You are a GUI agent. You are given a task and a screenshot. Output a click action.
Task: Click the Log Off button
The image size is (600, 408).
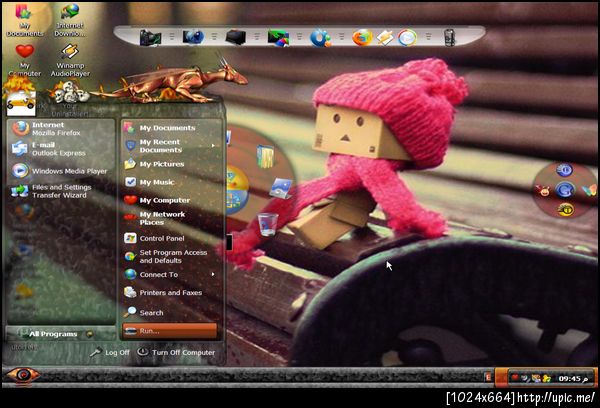(111, 352)
